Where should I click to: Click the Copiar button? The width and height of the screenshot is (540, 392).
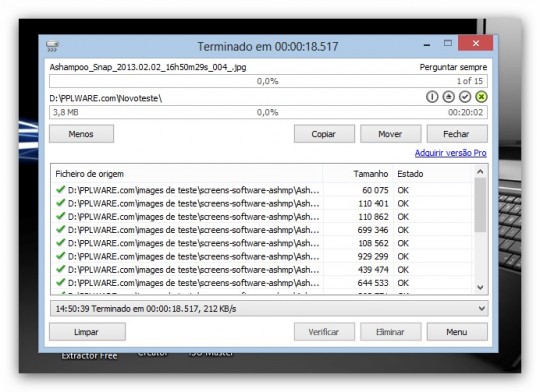coord(324,134)
